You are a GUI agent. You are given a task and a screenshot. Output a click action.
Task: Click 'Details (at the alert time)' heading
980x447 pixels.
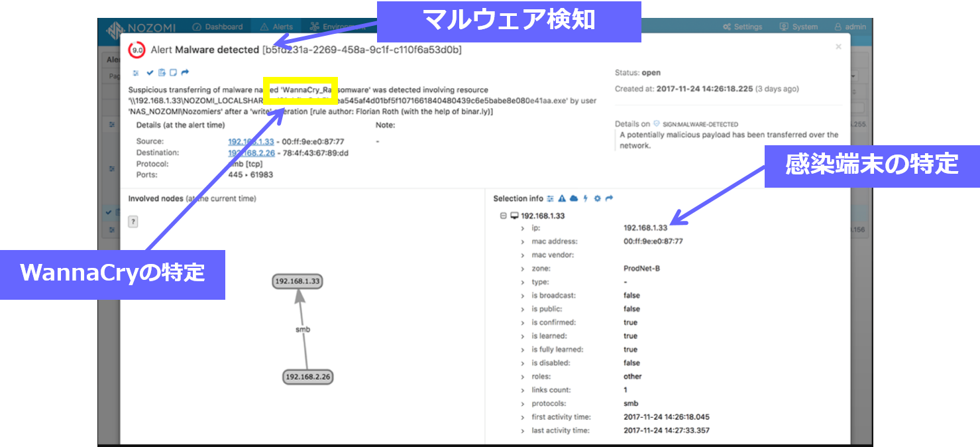click(x=180, y=125)
